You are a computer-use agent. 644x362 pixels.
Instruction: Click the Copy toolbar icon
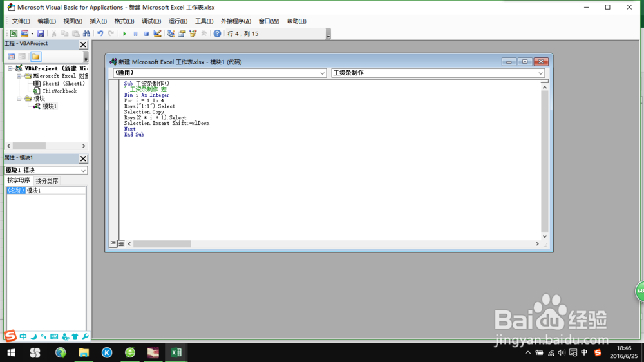tap(65, 33)
